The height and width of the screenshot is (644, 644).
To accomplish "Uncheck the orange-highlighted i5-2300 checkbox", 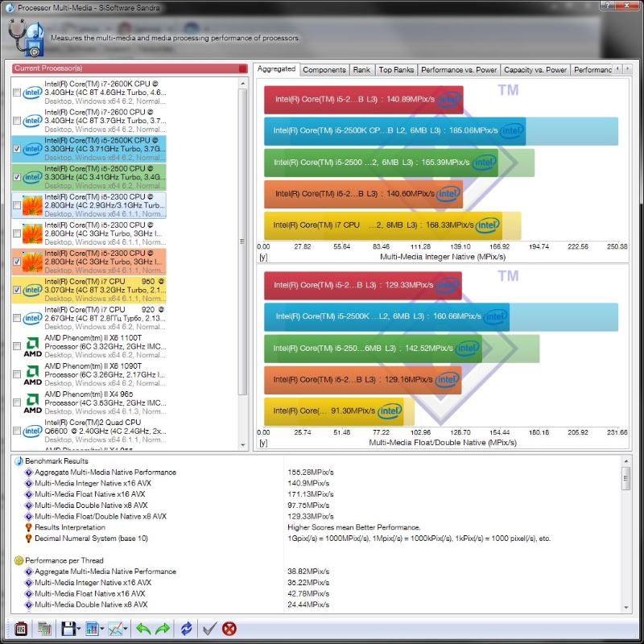I will tap(17, 262).
